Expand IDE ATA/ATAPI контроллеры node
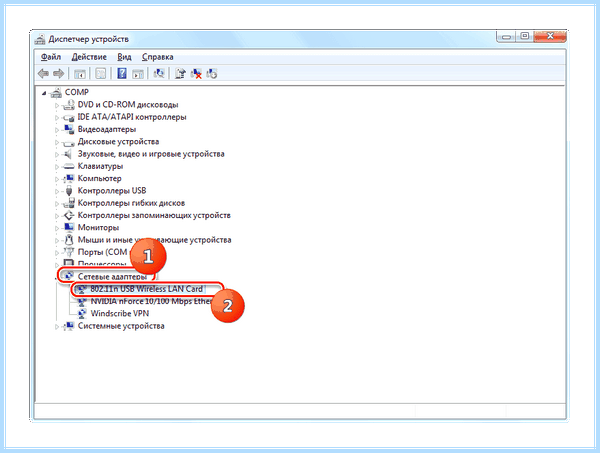The height and width of the screenshot is (453, 600). pyautogui.click(x=57, y=117)
